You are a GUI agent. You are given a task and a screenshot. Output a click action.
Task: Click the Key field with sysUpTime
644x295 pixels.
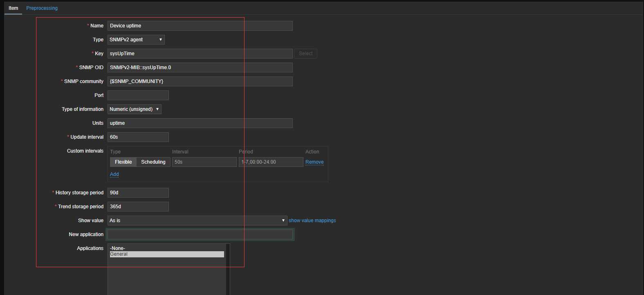[200, 54]
